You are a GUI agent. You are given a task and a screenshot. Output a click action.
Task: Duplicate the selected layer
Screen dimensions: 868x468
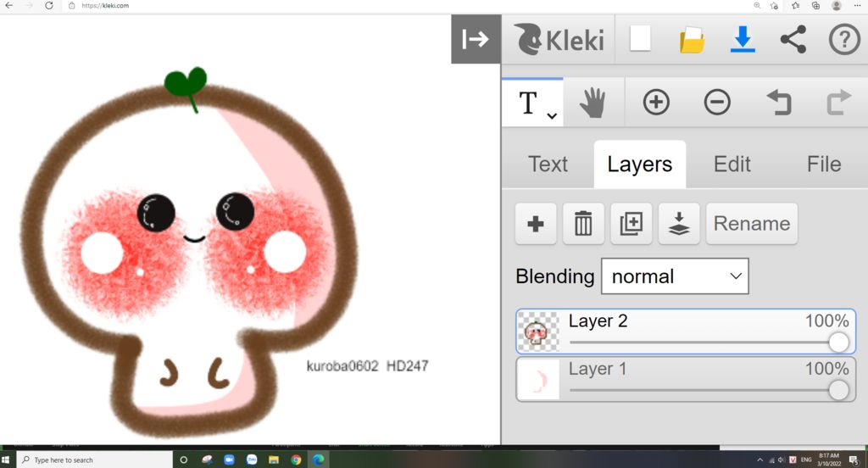[x=631, y=224]
